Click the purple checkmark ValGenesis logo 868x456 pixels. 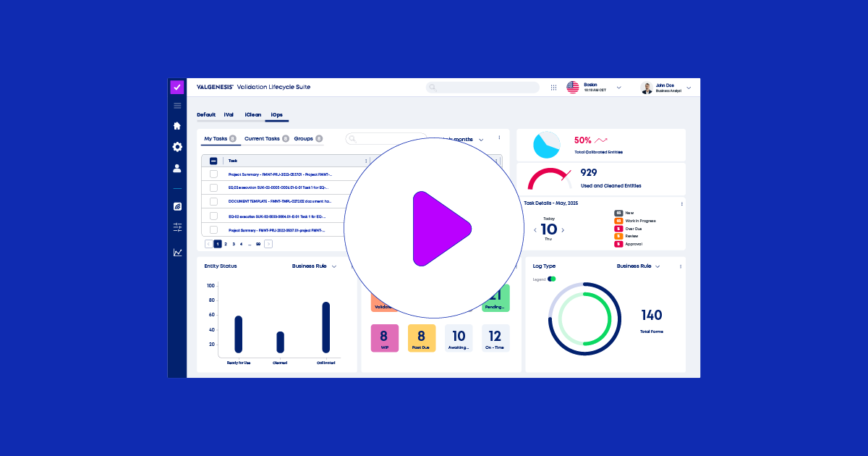177,87
